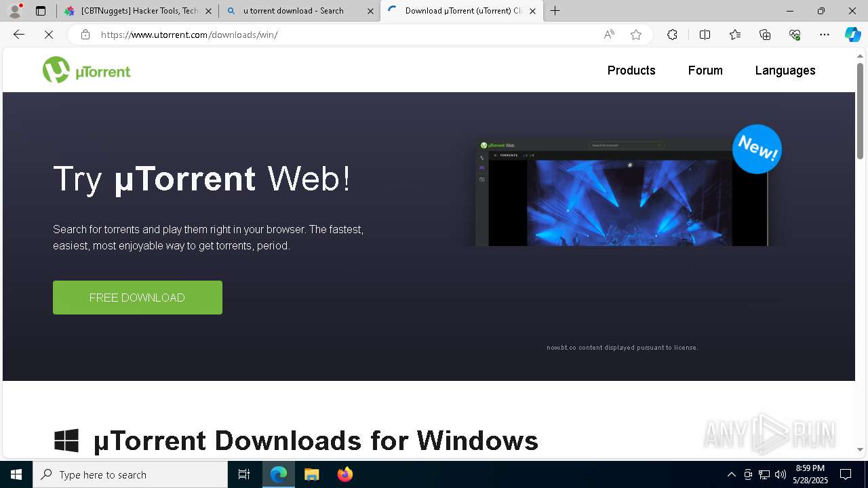Open Microsoft Edge from the taskbar
Image resolution: width=868 pixels, height=488 pixels.
[x=279, y=474]
